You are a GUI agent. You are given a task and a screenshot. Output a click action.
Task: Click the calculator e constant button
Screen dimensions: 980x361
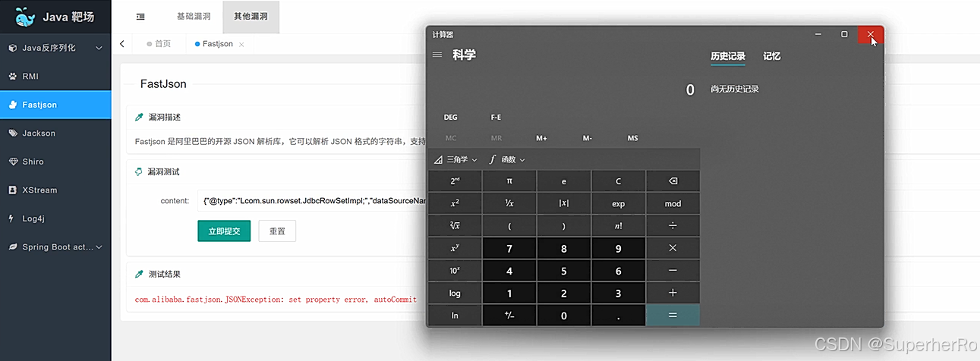(x=564, y=181)
